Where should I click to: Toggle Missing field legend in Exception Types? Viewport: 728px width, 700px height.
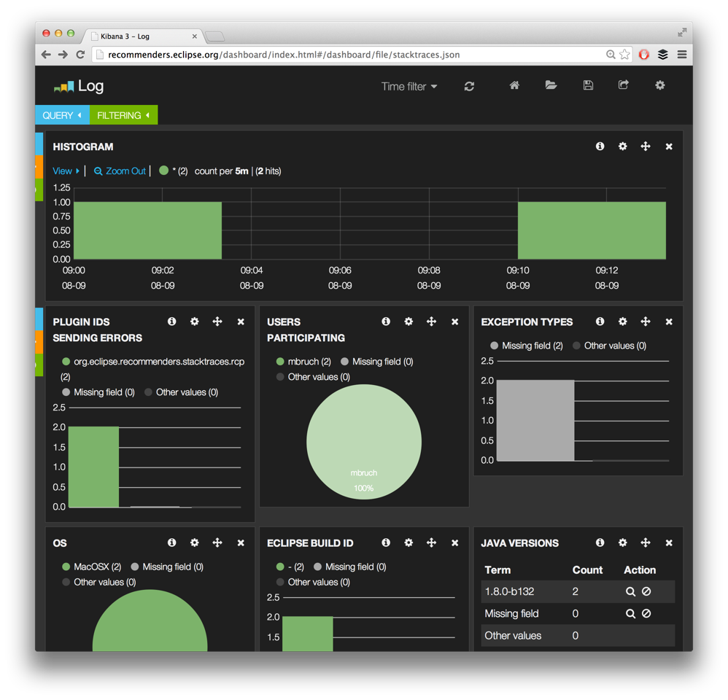[x=527, y=346]
